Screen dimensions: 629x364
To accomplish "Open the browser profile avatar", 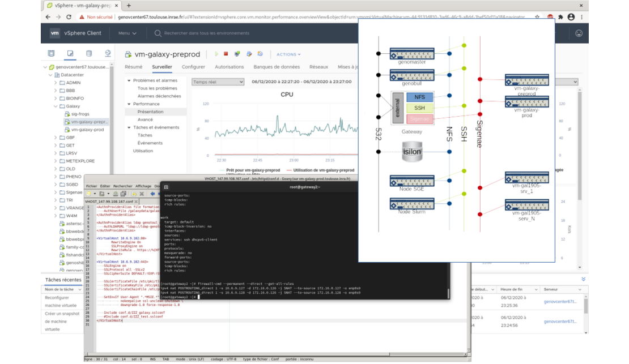I will coord(571,17).
